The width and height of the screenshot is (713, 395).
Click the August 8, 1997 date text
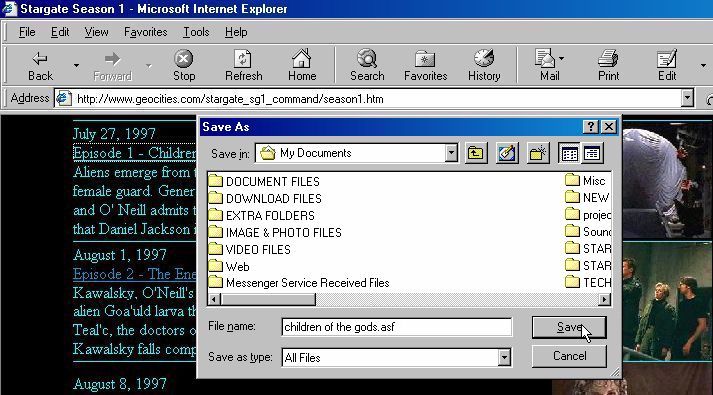[120, 384]
